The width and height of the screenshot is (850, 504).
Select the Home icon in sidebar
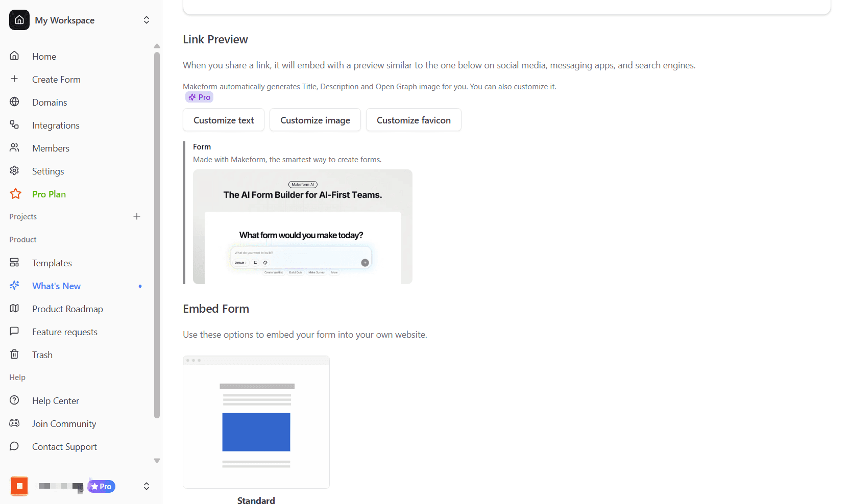tap(14, 56)
